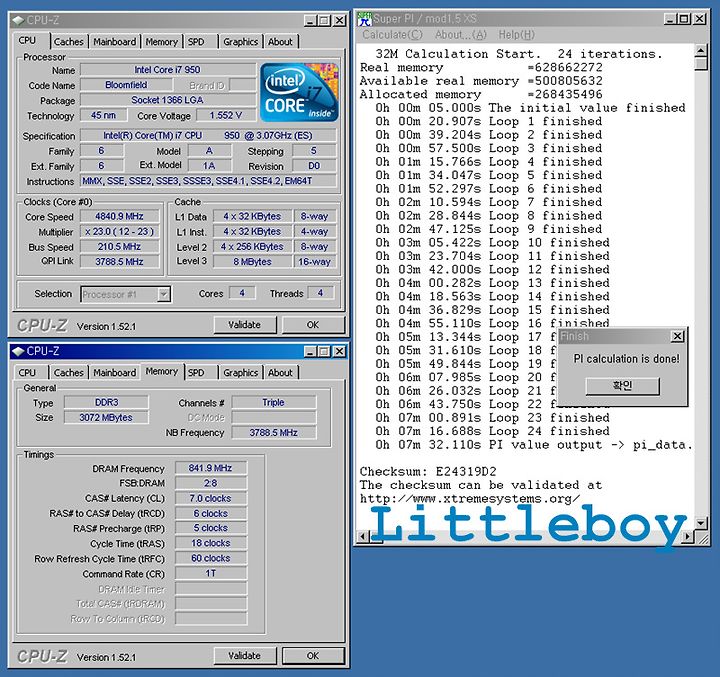Image resolution: width=720 pixels, height=677 pixels.
Task: Click the 32M Calculation Start line
Action: pyautogui.click(x=519, y=54)
